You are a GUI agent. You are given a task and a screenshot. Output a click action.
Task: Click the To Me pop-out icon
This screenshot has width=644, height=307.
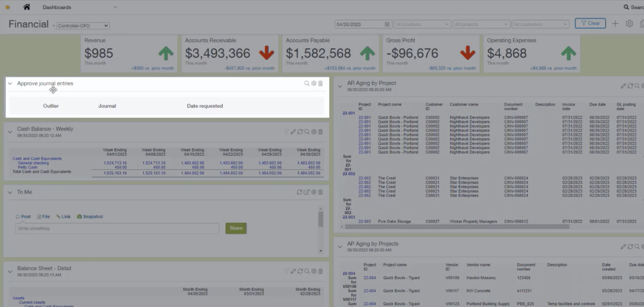[x=307, y=192]
